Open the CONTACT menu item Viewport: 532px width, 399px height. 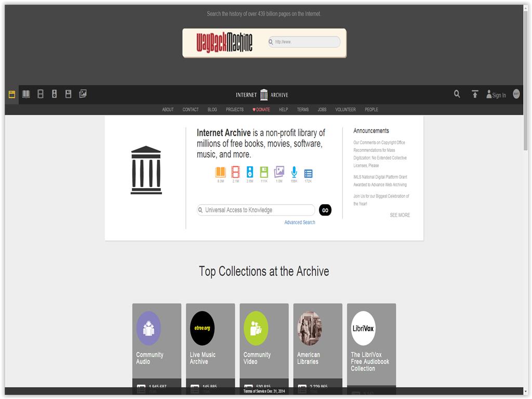pos(191,110)
